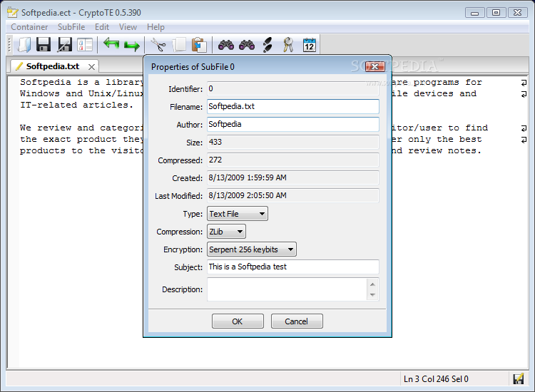Expand the Type dropdown showing Text File

[x=238, y=214]
